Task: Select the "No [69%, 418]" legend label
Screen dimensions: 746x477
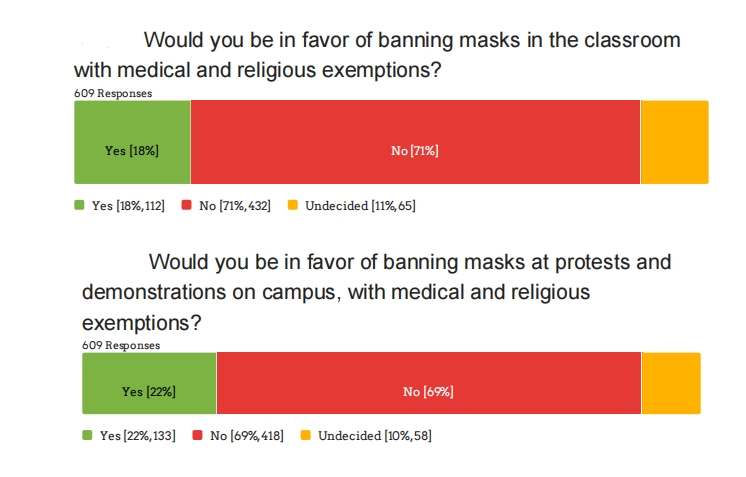Action: tap(247, 436)
